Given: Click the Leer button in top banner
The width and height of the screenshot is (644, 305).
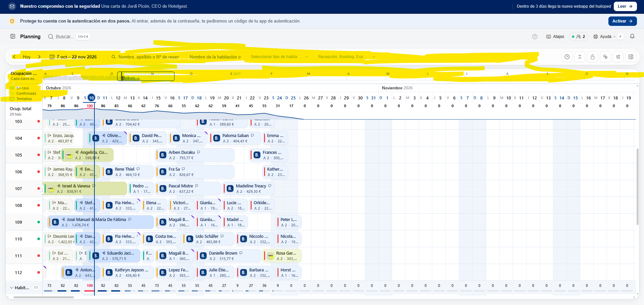Looking at the screenshot, I should [x=625, y=6].
